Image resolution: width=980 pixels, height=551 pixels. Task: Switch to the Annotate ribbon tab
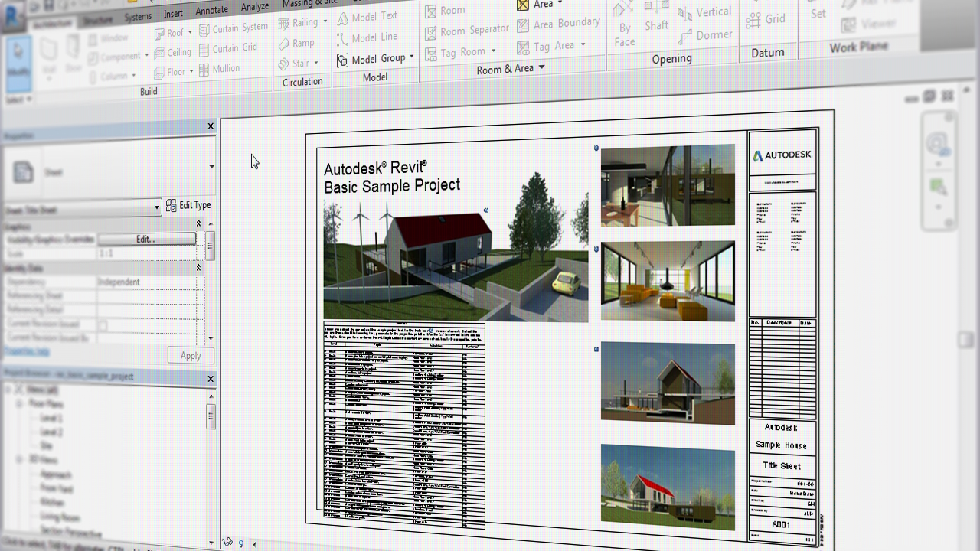(211, 10)
